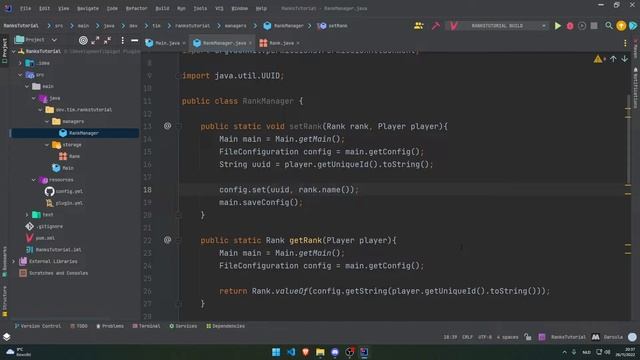
Task: Collapse the RanksTutorial root node
Action: coord(14,51)
